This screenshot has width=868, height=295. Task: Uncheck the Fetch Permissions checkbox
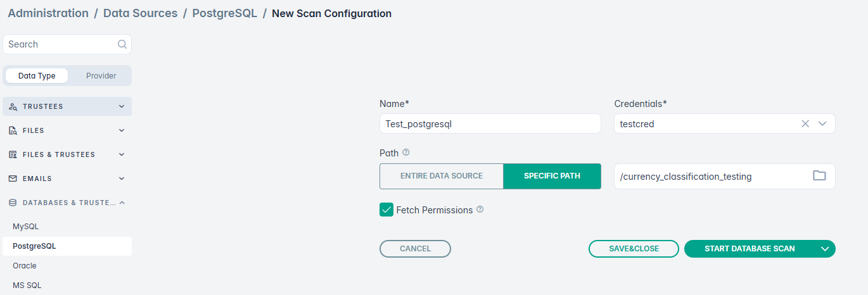tap(386, 210)
